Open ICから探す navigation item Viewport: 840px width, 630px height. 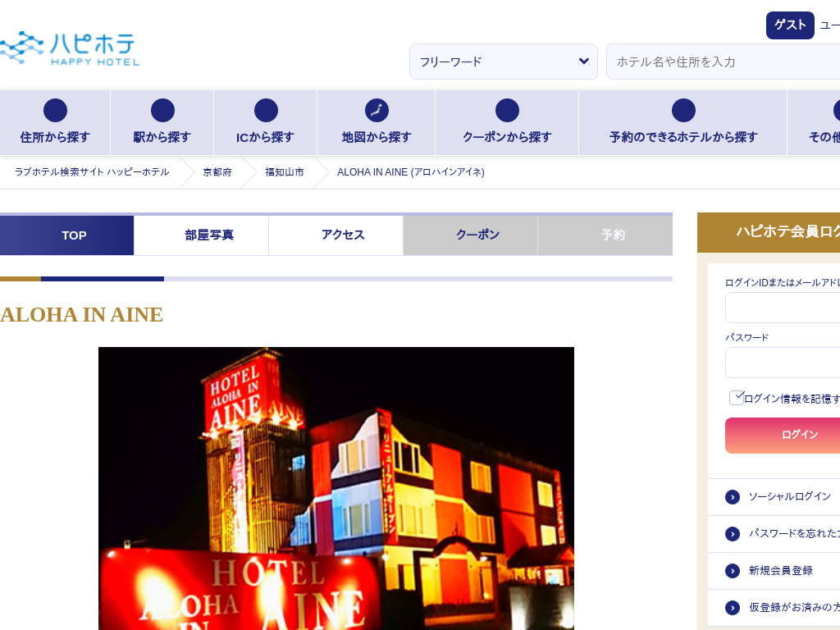pyautogui.click(x=266, y=123)
